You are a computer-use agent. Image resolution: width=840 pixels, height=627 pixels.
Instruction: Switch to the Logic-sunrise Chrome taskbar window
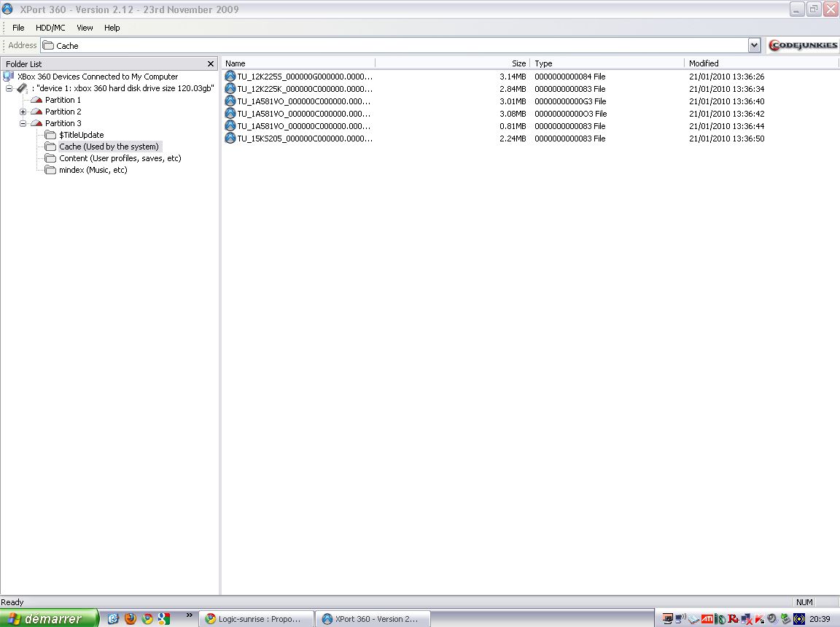click(255, 619)
